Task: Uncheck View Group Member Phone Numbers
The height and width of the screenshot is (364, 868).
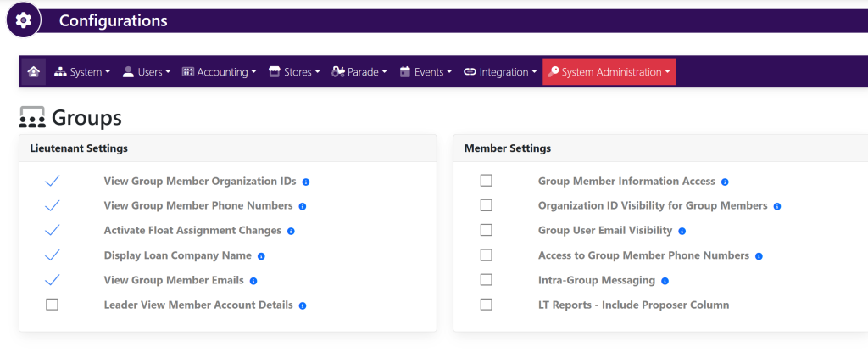Action: tap(53, 205)
